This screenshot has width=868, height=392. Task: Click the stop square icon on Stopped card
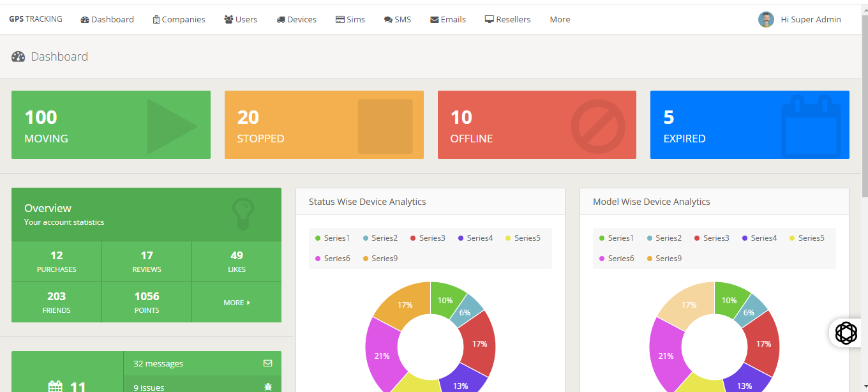385,126
